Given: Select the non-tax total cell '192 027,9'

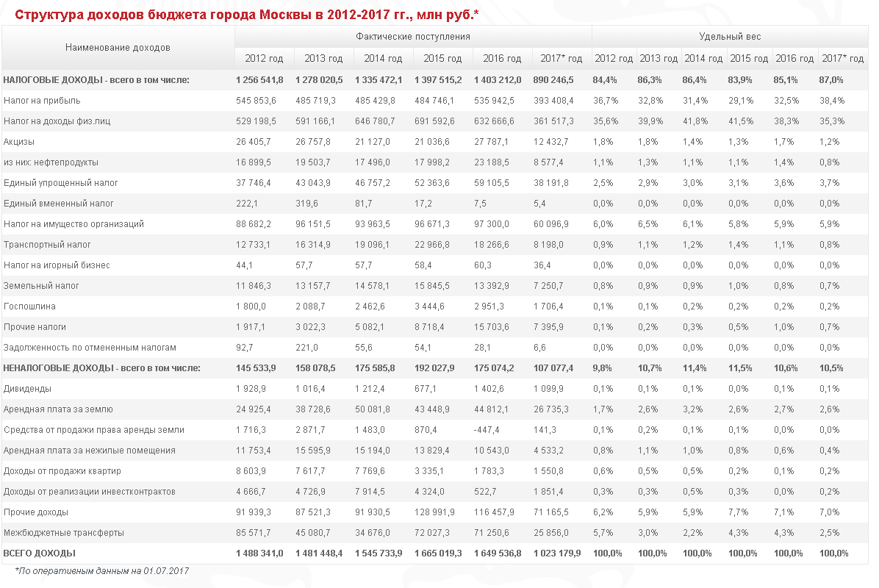Looking at the screenshot, I should tap(434, 368).
